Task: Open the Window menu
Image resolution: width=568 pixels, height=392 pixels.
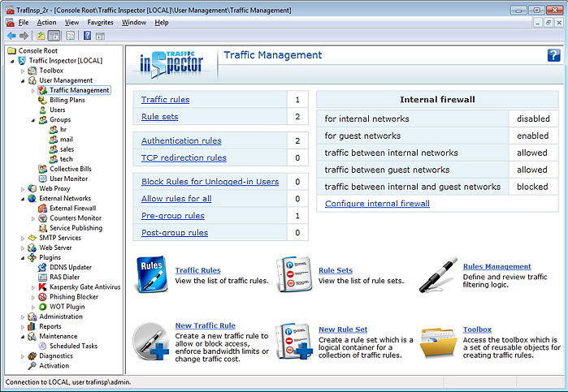Action: point(133,23)
